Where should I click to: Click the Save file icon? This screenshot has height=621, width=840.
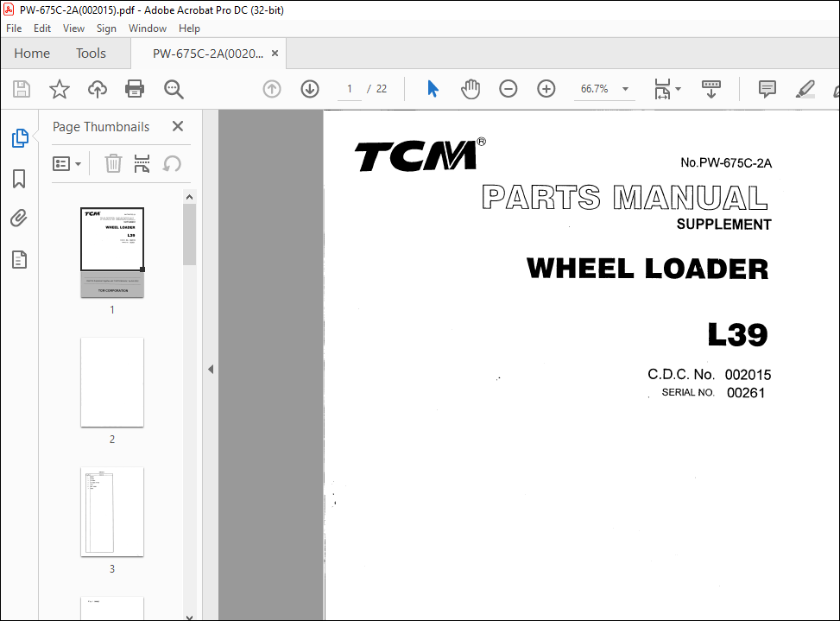22,89
